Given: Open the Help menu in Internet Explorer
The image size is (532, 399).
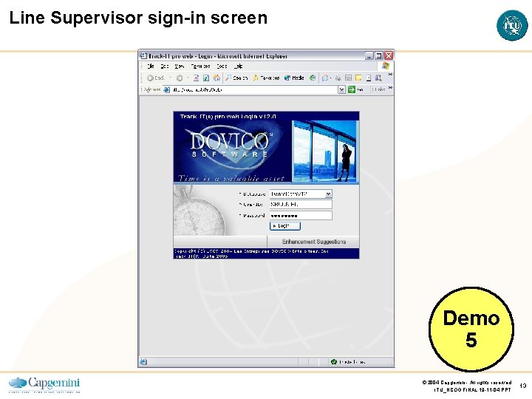Looking at the screenshot, I should [238, 66].
